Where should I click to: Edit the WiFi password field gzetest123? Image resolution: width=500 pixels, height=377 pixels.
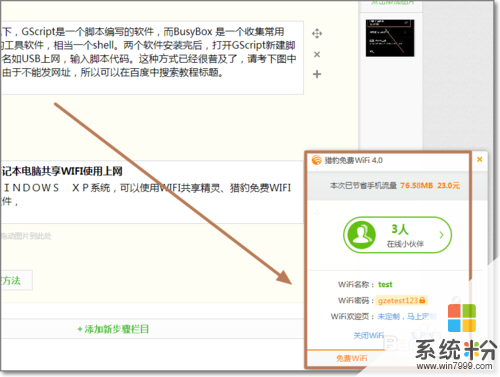[401, 300]
